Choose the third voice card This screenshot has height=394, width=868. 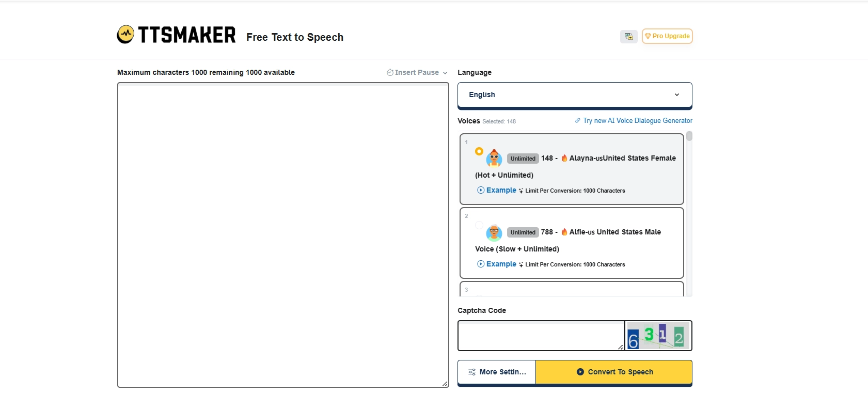[572, 289]
